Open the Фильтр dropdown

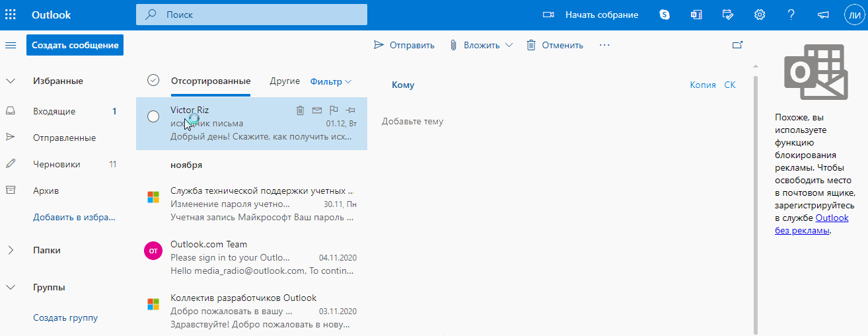pos(331,81)
